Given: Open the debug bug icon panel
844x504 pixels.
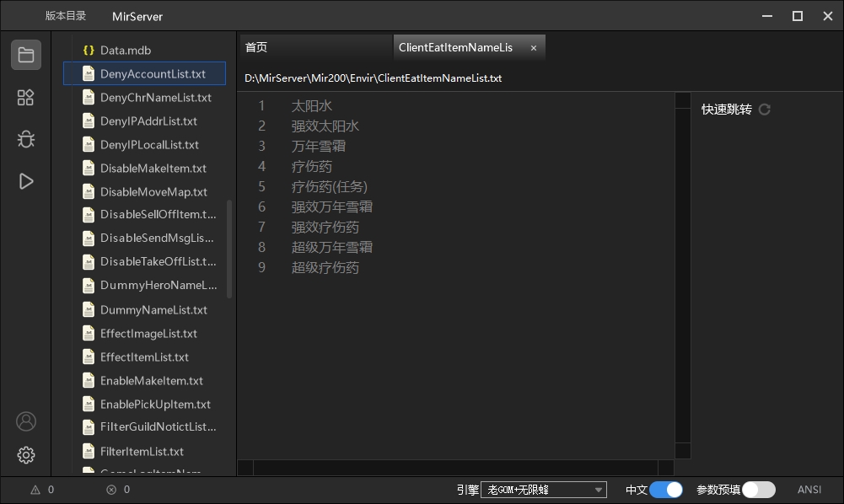Looking at the screenshot, I should [x=26, y=139].
